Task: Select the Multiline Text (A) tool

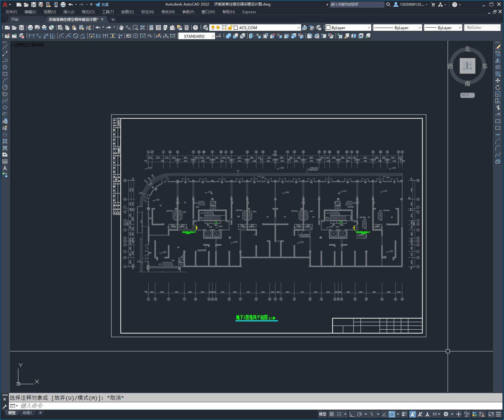Action: pos(5,168)
